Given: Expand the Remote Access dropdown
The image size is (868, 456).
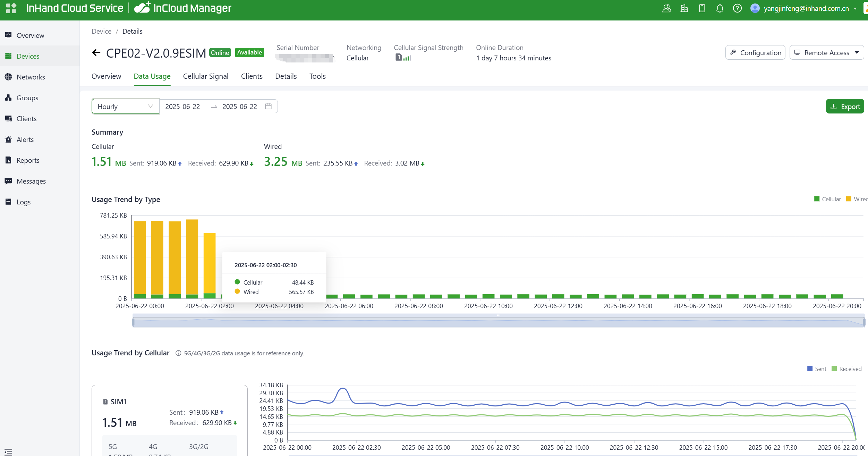Looking at the screenshot, I should [826, 53].
